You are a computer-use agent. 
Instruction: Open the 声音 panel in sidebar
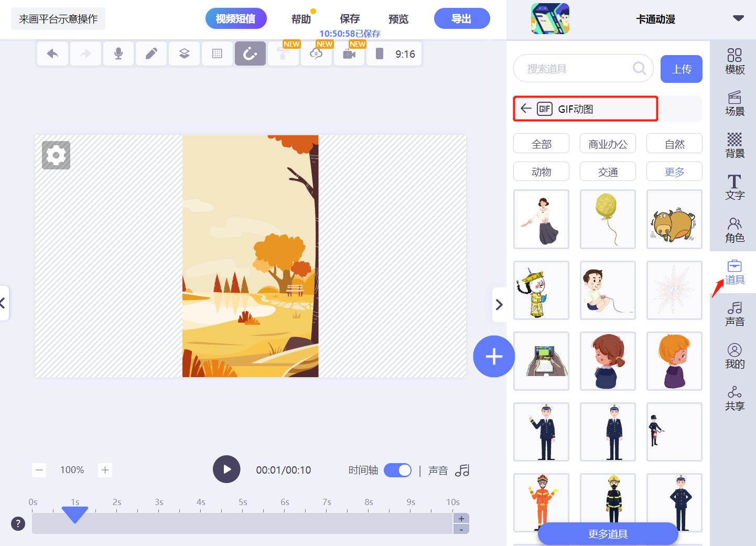click(735, 314)
